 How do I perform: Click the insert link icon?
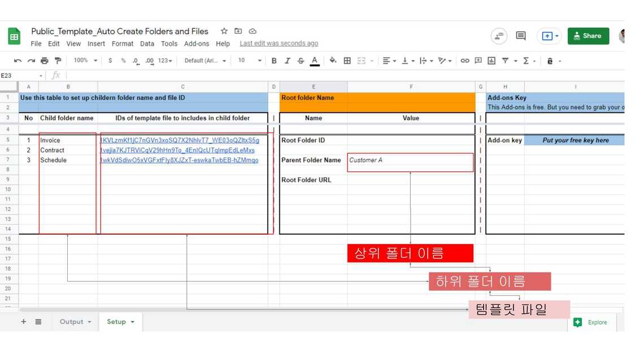(x=465, y=61)
